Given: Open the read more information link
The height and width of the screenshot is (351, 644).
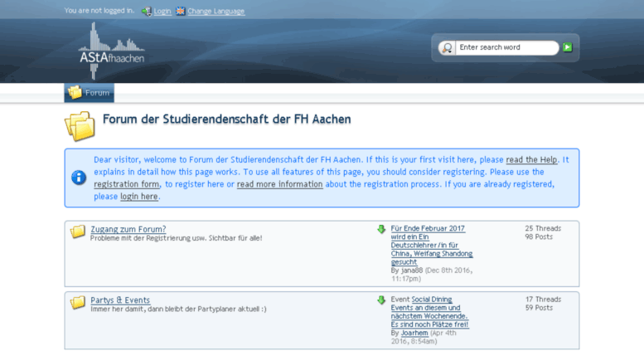Looking at the screenshot, I should [279, 184].
